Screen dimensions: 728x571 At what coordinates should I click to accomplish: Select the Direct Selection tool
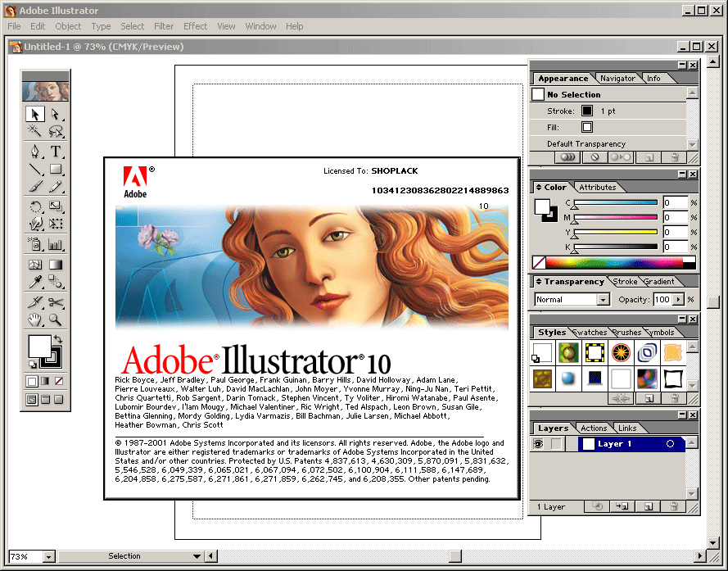(x=56, y=114)
